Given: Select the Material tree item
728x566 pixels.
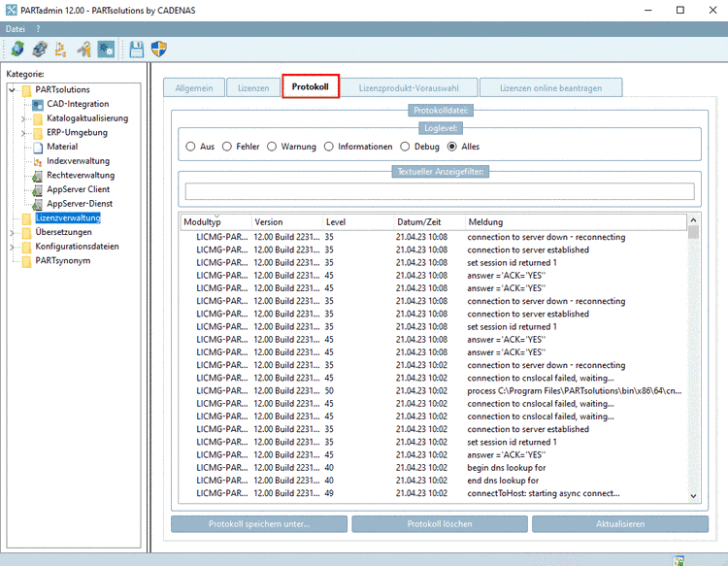Looking at the screenshot, I should click(62, 147).
